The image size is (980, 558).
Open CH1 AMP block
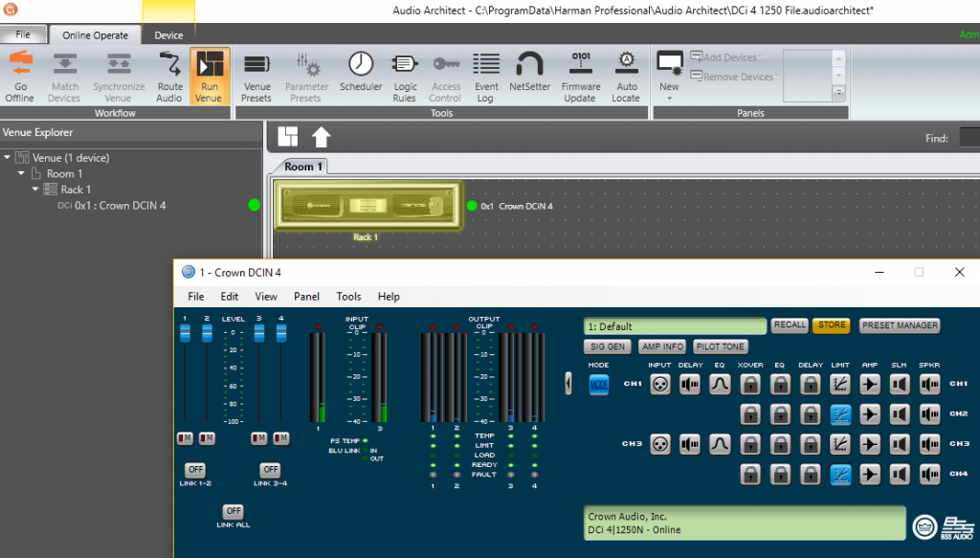click(x=870, y=385)
